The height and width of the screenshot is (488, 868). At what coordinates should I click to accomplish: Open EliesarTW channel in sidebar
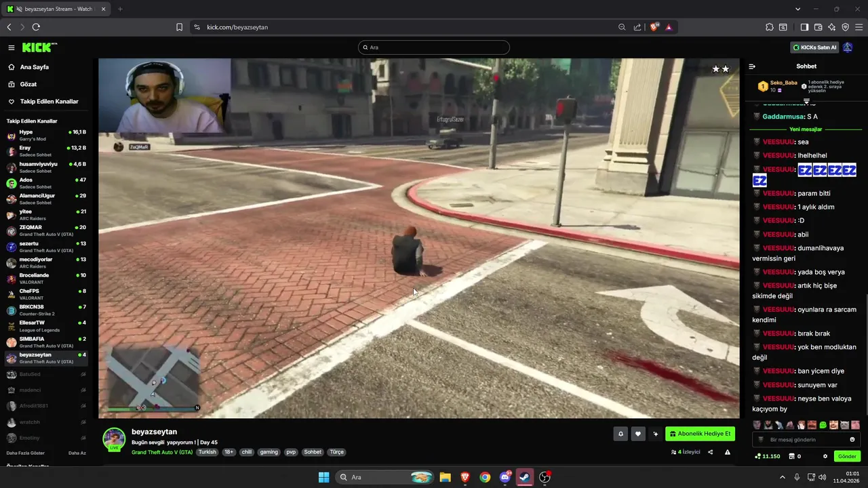pyautogui.click(x=47, y=326)
